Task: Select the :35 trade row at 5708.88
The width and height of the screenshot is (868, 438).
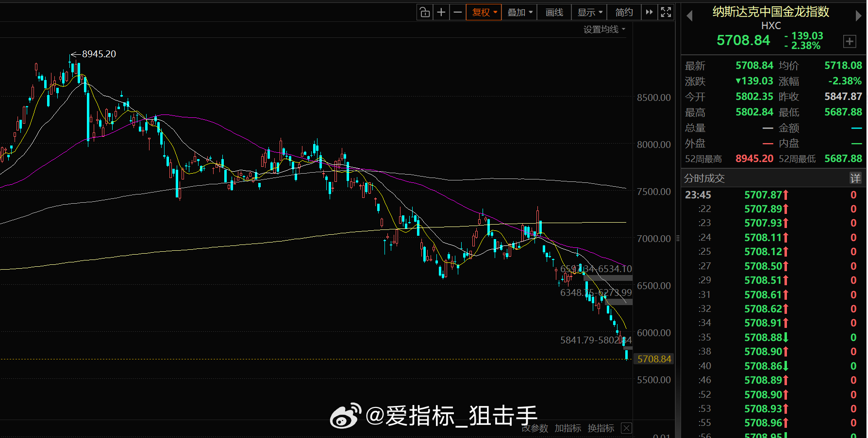Action: click(x=773, y=337)
